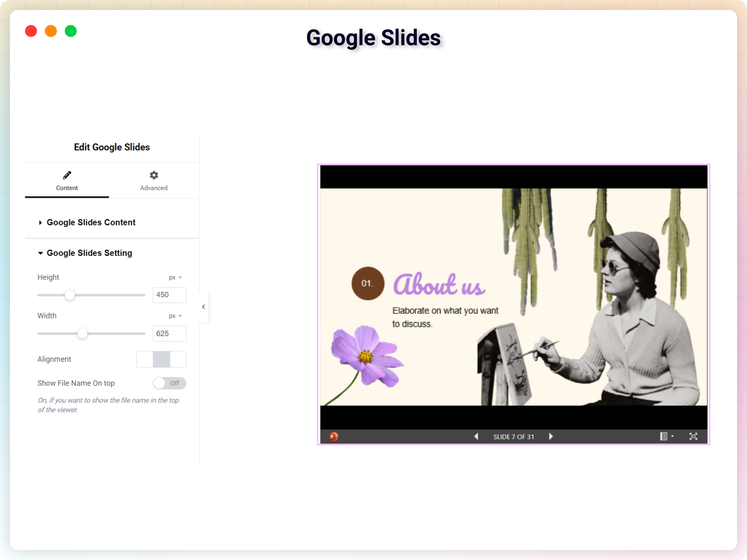Enter fullscreen mode in slide viewer

tap(693, 436)
